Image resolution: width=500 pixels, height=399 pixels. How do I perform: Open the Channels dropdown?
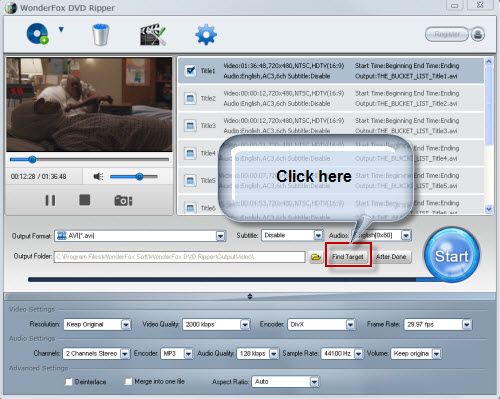(x=125, y=353)
